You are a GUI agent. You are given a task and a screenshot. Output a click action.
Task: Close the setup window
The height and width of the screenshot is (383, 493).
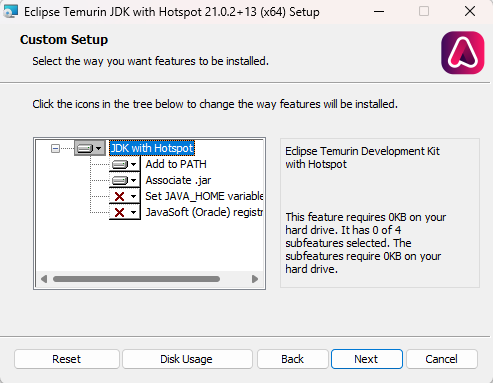click(470, 11)
